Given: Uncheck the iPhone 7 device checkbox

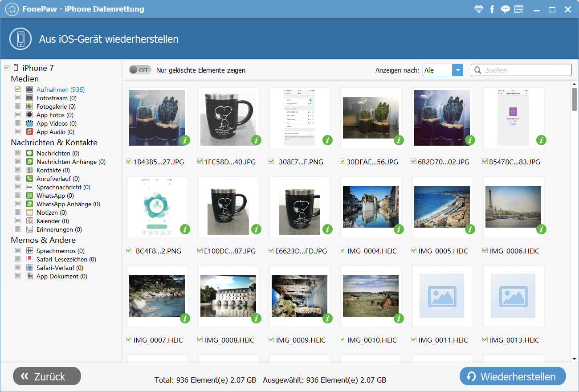Looking at the screenshot, I should point(7,68).
